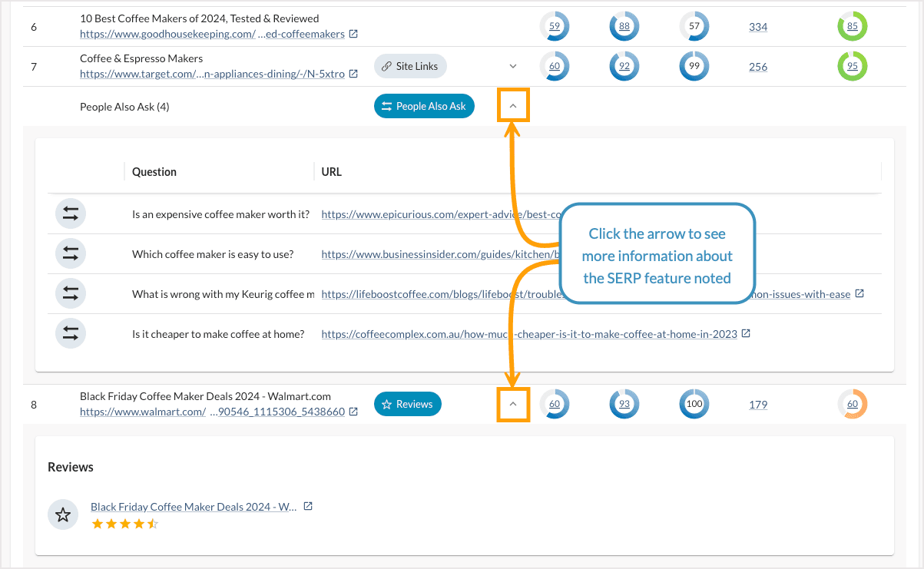Click the "People Also Ask" button

coord(424,105)
